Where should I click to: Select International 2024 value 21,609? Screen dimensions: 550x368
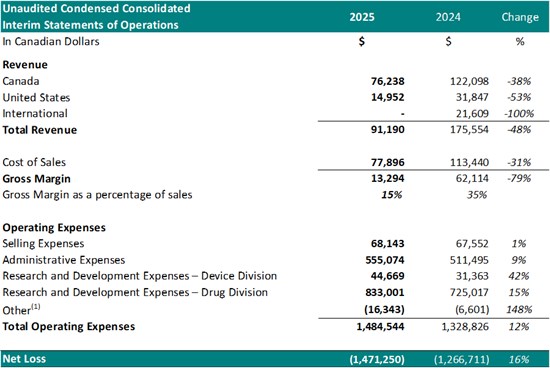(472, 114)
